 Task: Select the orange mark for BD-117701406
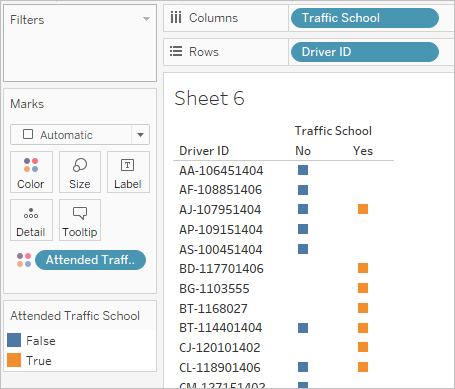coord(363,268)
